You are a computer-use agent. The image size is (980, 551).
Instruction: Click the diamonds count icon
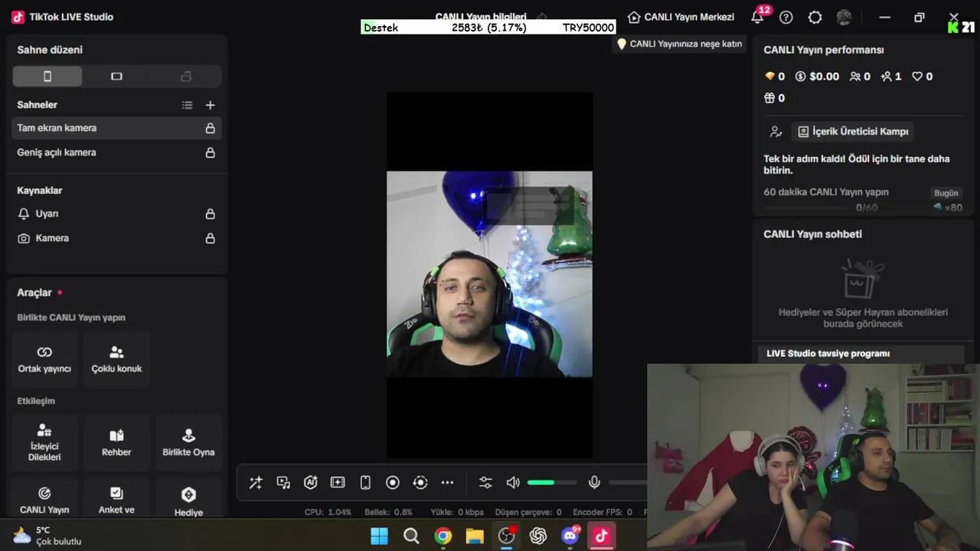point(770,77)
